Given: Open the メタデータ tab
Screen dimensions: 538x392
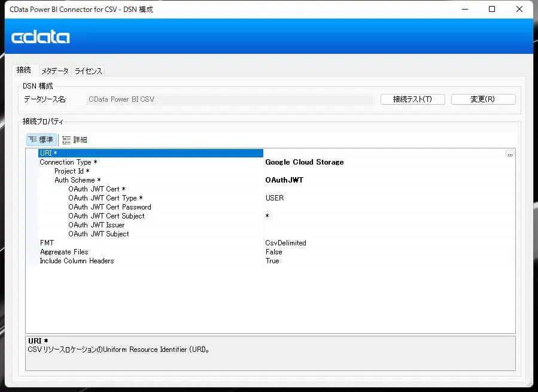Looking at the screenshot, I should (54, 71).
